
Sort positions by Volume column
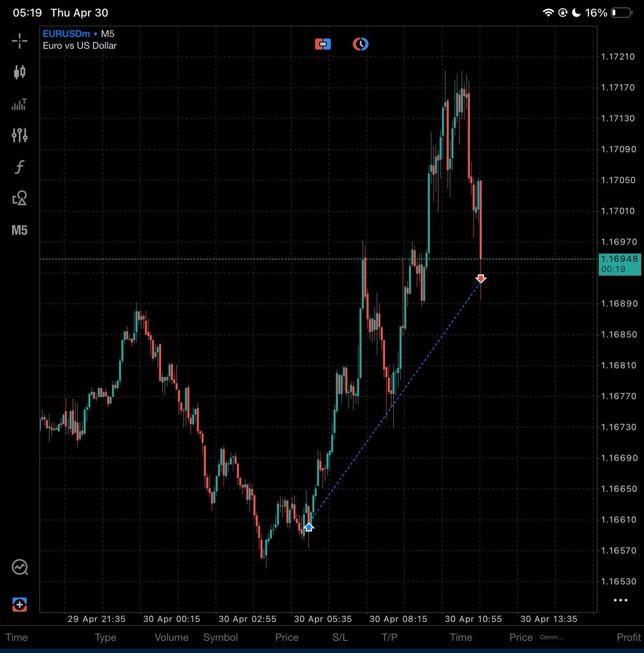pyautogui.click(x=171, y=637)
